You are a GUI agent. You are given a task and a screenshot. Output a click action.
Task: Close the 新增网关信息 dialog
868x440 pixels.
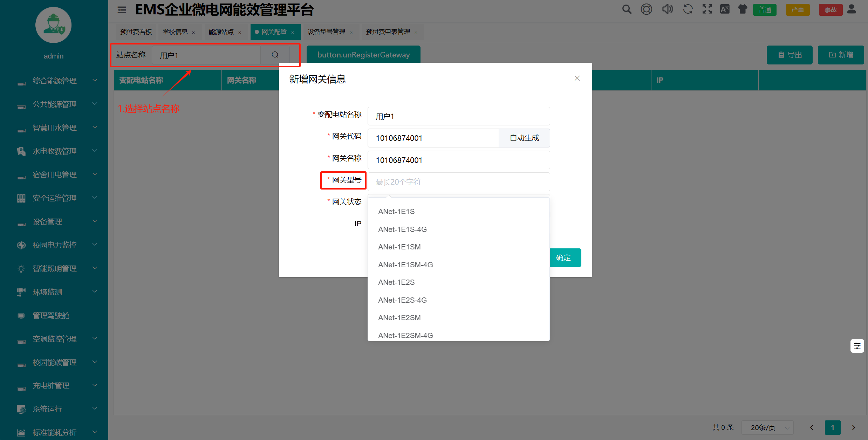tap(577, 78)
